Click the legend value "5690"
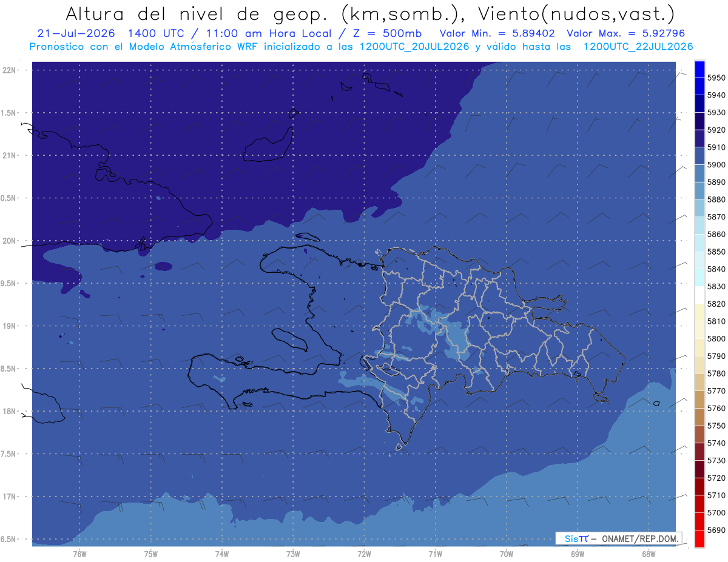Screen dimensions: 728x562 coord(716,530)
